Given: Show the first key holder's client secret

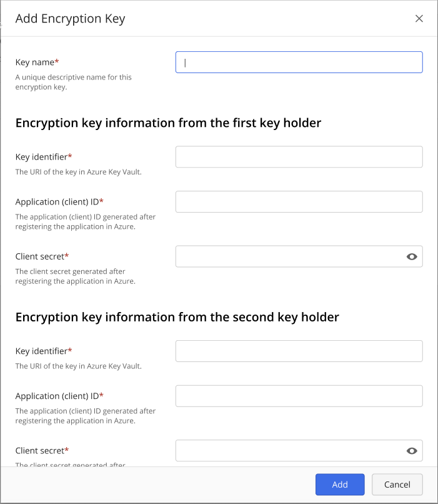Looking at the screenshot, I should click(x=412, y=256).
